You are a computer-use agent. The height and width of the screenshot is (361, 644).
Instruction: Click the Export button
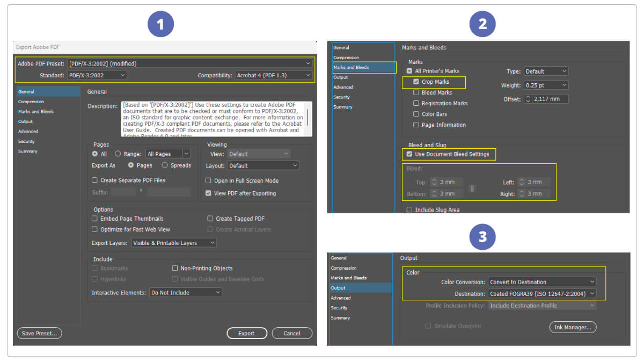pyautogui.click(x=246, y=334)
